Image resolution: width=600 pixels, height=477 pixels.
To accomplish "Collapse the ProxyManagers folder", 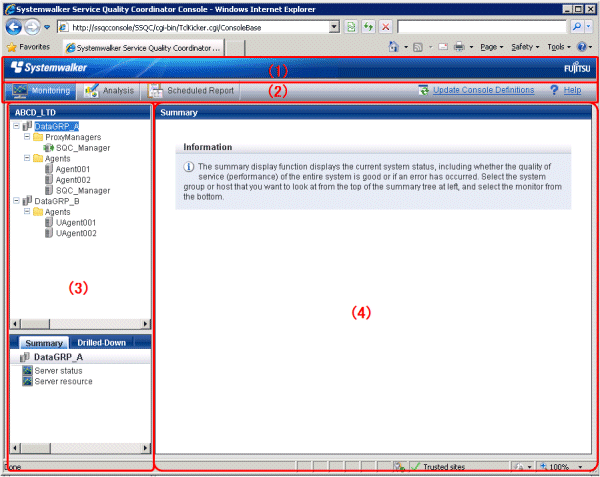I will [27, 137].
